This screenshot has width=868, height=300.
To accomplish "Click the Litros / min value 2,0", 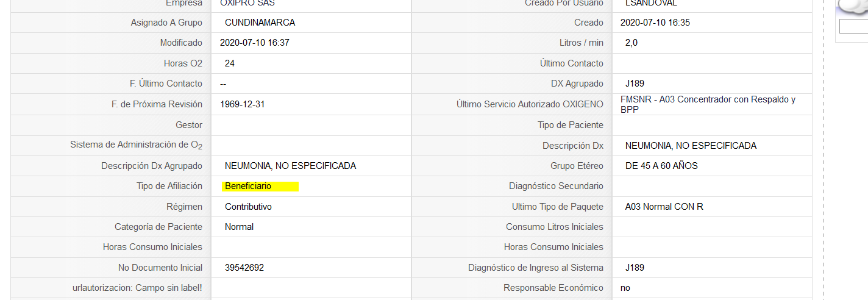I will click(631, 43).
